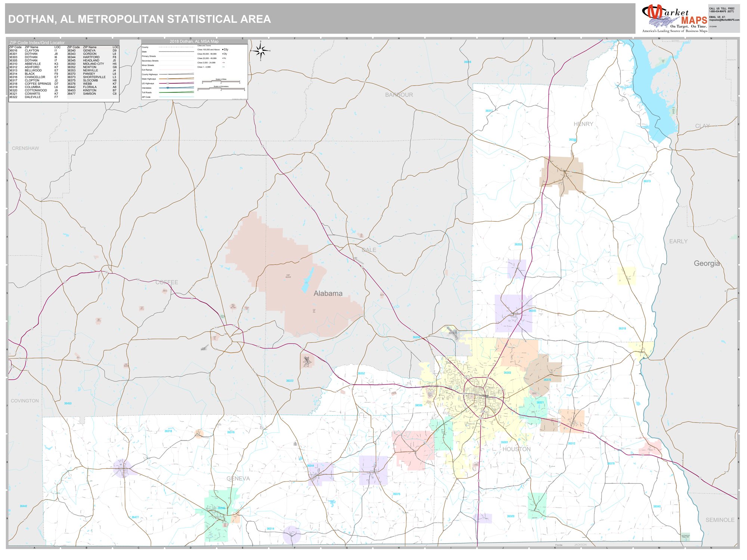Click the 'DOTHAN, AL METROPOLITAN STATISTICAL AREA' title
The image size is (747, 560).
[x=139, y=19]
